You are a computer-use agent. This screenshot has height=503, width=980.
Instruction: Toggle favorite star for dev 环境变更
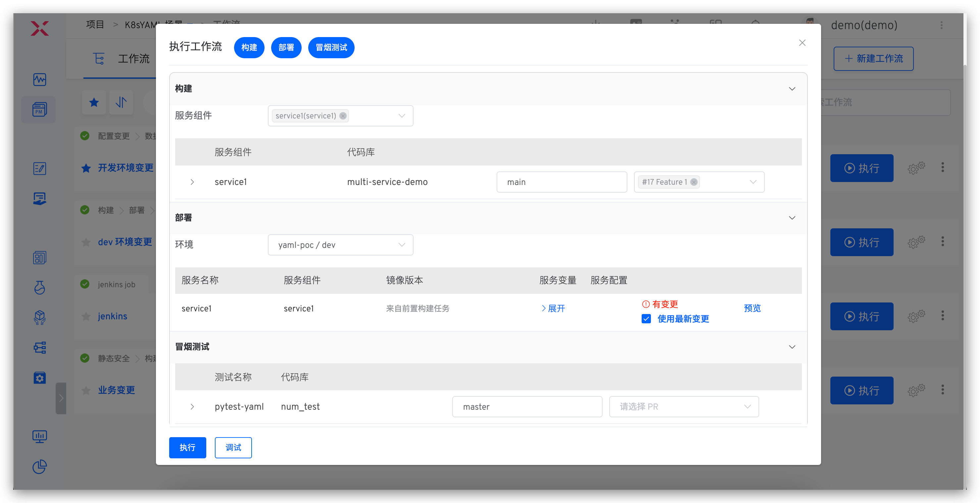pos(86,242)
